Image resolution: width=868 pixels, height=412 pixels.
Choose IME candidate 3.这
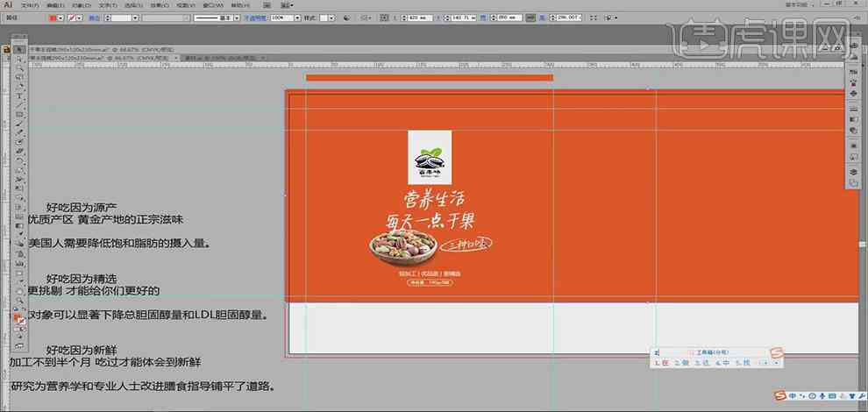[x=702, y=363]
